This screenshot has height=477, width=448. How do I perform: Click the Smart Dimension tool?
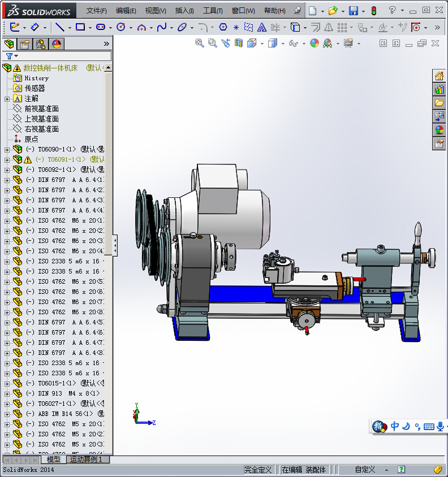[x=35, y=27]
